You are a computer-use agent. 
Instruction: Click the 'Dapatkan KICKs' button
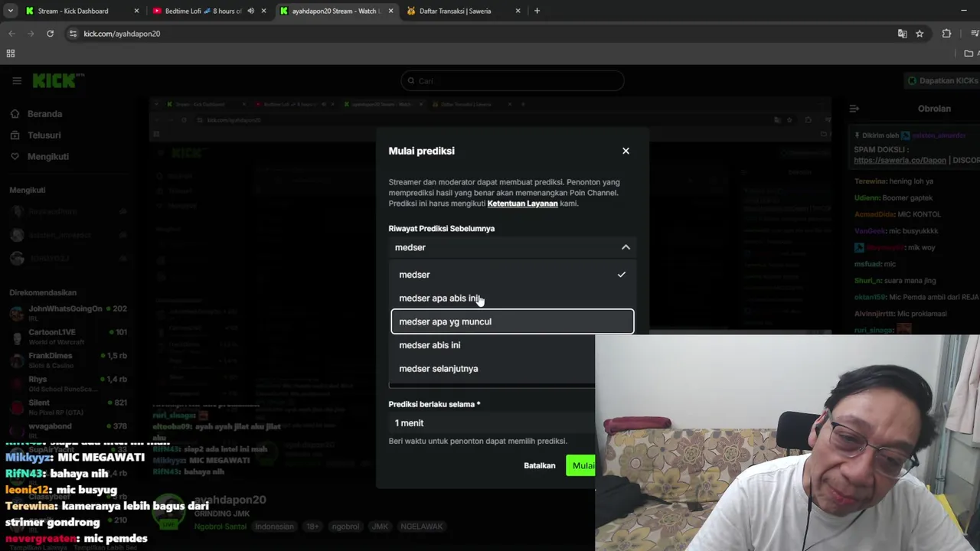pos(942,80)
